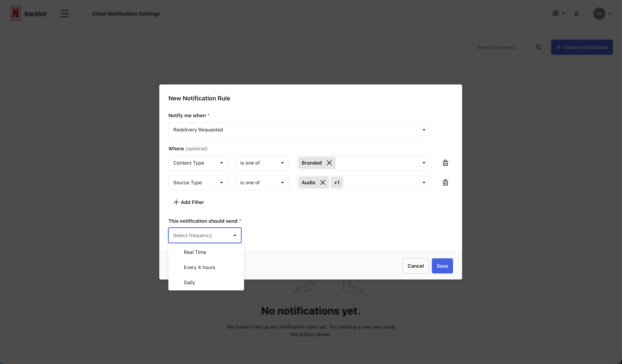622x364 pixels.
Task: Remove the Audio tag chip
Action: tap(323, 183)
